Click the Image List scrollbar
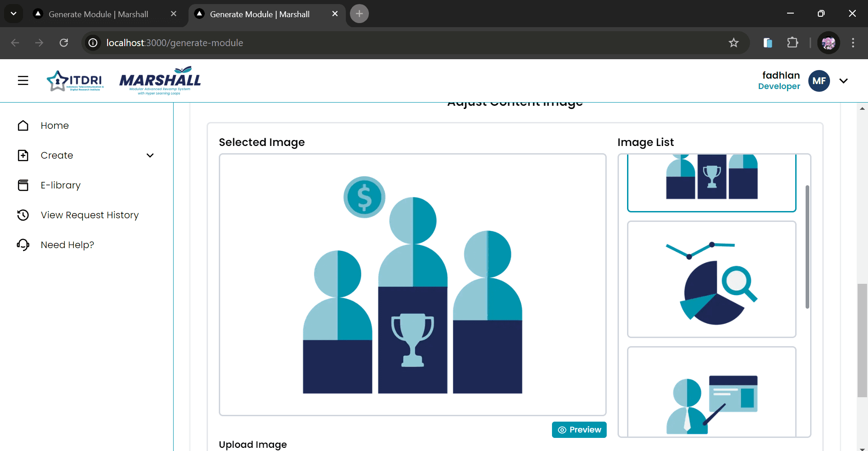The width and height of the screenshot is (868, 451). pyautogui.click(x=807, y=247)
